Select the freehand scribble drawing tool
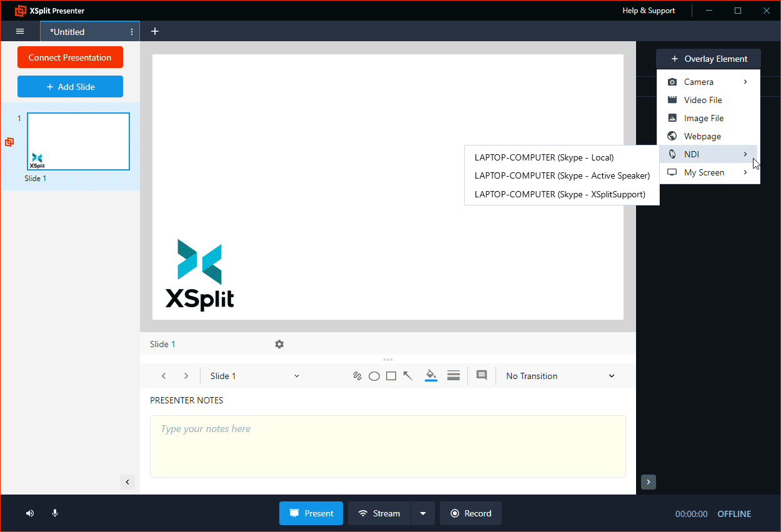Image resolution: width=781 pixels, height=532 pixels. [357, 376]
